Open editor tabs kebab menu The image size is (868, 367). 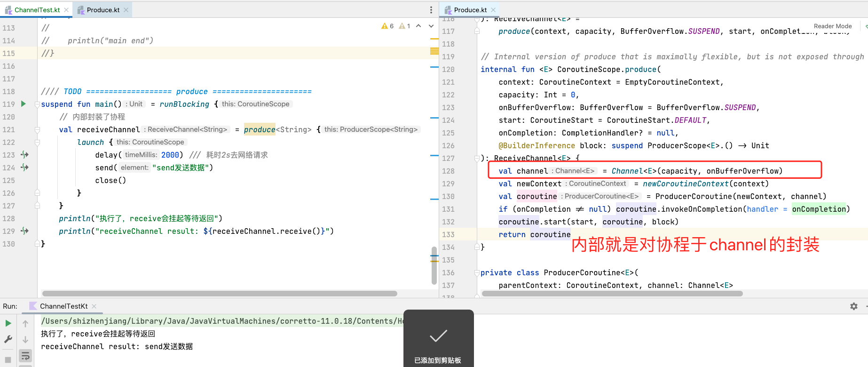click(431, 10)
